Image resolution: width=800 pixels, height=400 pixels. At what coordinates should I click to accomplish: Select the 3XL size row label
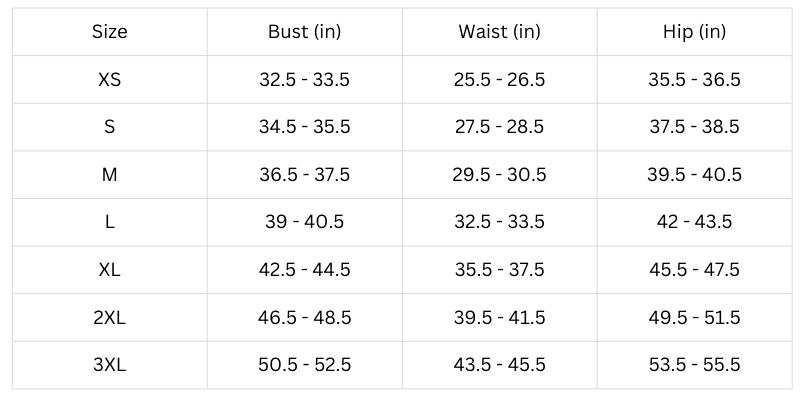tap(110, 365)
